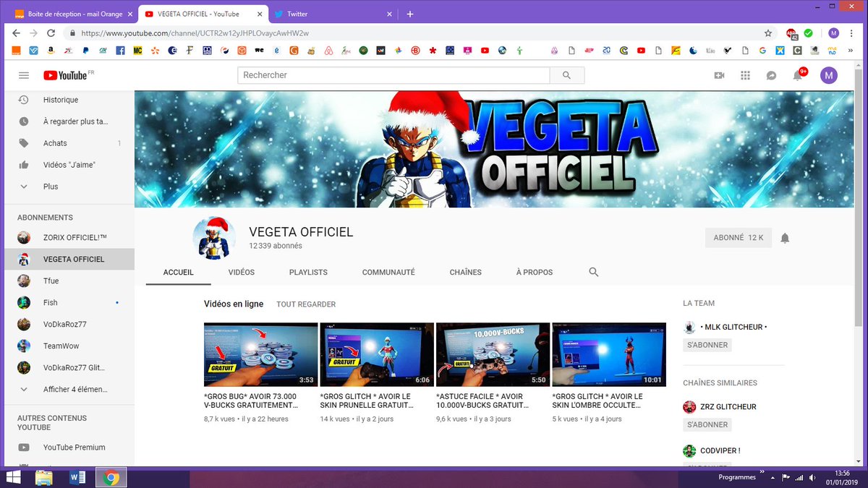Play the Skin Prunelle video thumbnail
The width and height of the screenshot is (868, 488).
377,354
